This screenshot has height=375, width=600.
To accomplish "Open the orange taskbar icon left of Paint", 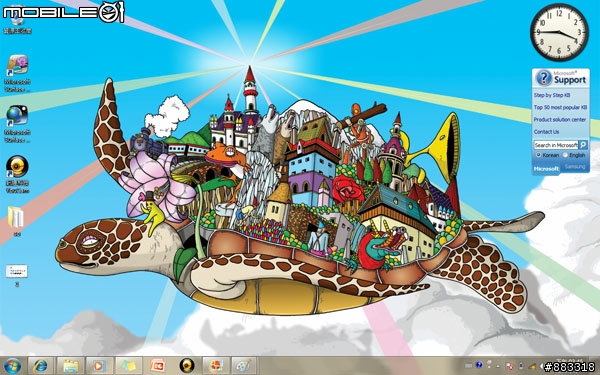I will [215, 366].
